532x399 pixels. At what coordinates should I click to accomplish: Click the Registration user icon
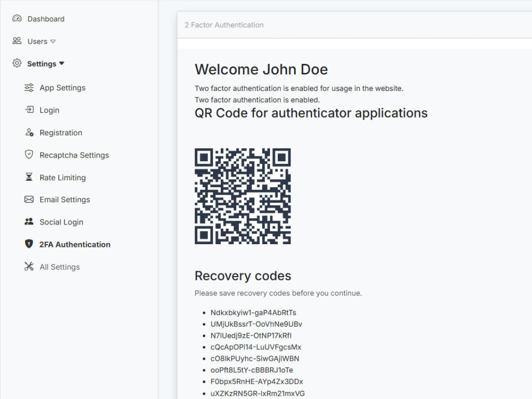pos(29,132)
